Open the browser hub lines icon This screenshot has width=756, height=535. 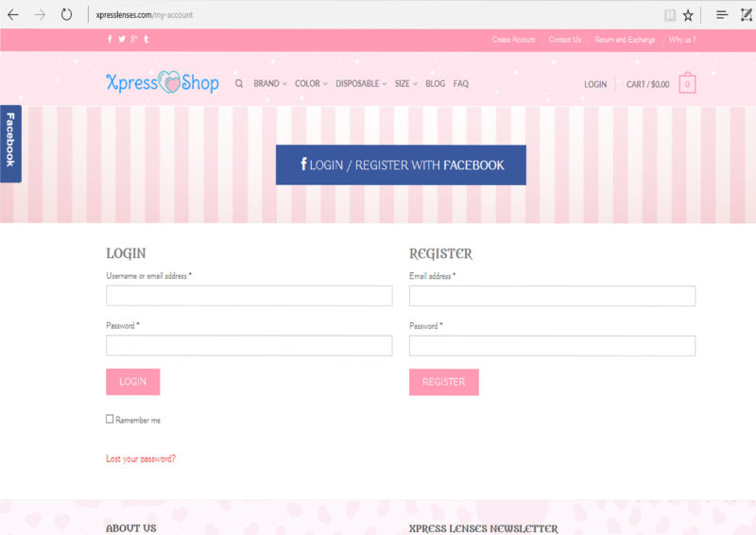click(x=722, y=15)
